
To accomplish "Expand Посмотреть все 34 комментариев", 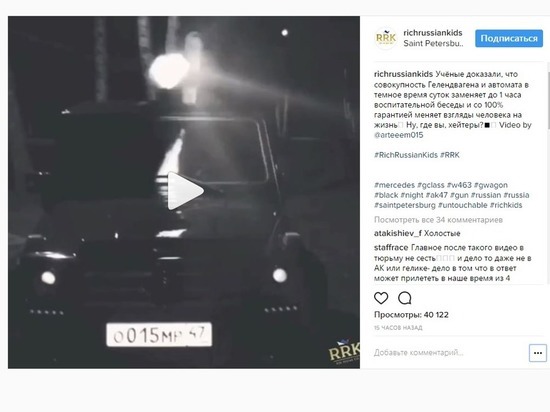I will click(x=438, y=220).
